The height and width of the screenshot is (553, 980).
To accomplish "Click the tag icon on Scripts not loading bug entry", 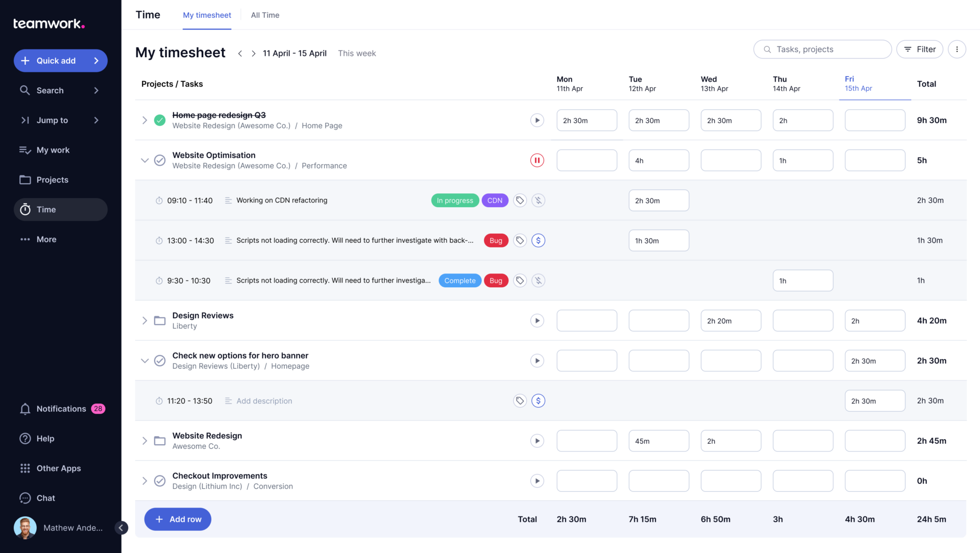I will click(x=519, y=240).
